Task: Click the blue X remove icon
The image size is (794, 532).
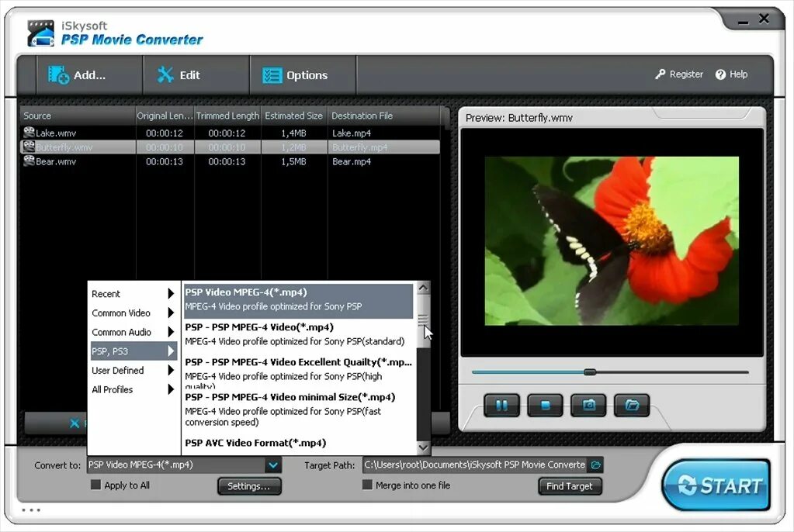Action: click(x=75, y=423)
